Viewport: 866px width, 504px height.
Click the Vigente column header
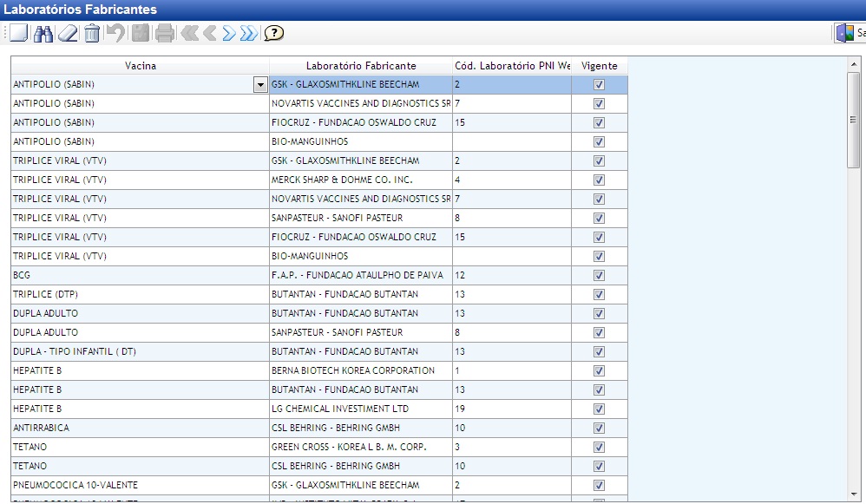pos(600,66)
